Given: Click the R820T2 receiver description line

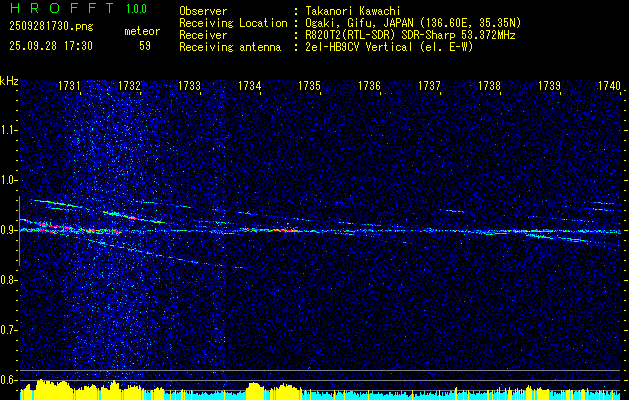Looking at the screenshot, I should pos(410,35).
